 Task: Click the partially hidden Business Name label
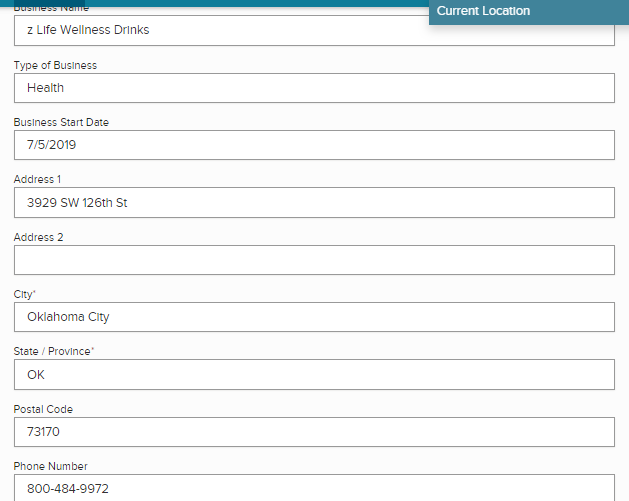click(50, 8)
